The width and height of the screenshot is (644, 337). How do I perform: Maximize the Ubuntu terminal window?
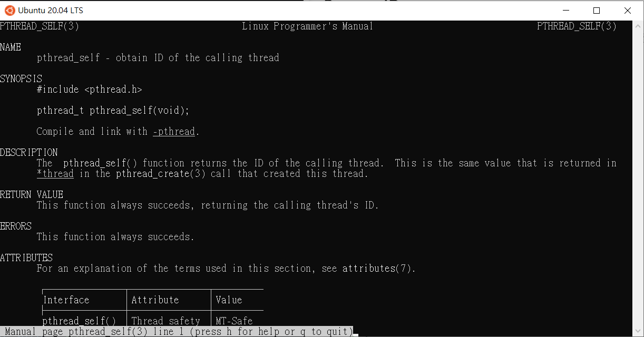click(x=597, y=10)
